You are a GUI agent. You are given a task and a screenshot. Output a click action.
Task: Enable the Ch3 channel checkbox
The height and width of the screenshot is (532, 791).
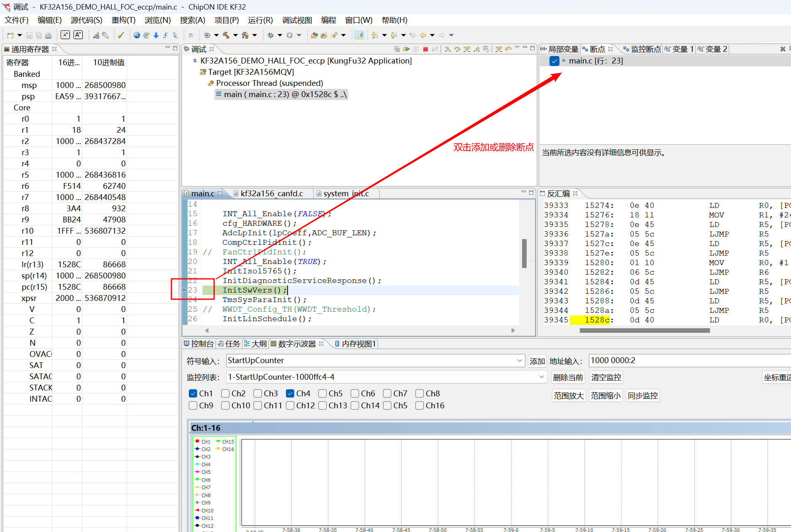click(258, 393)
